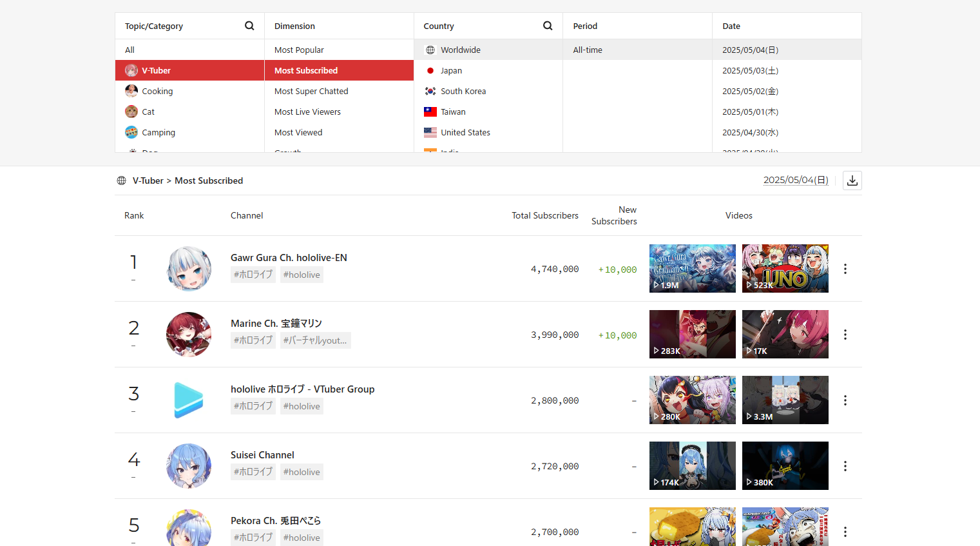Pick date 2025/04/30(水)
Image resolution: width=980 pixels, height=546 pixels.
click(787, 132)
